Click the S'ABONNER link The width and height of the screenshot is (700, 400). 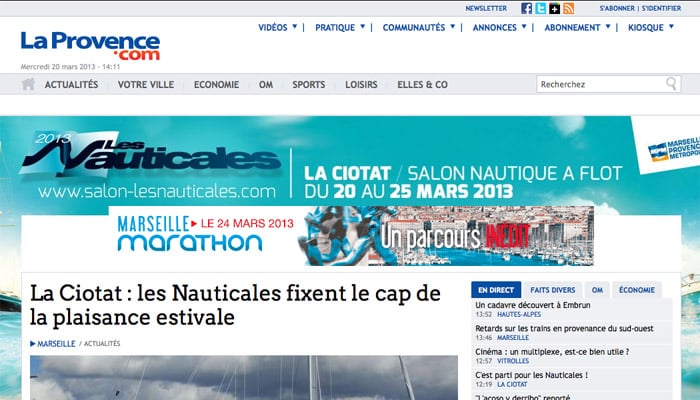point(617,8)
